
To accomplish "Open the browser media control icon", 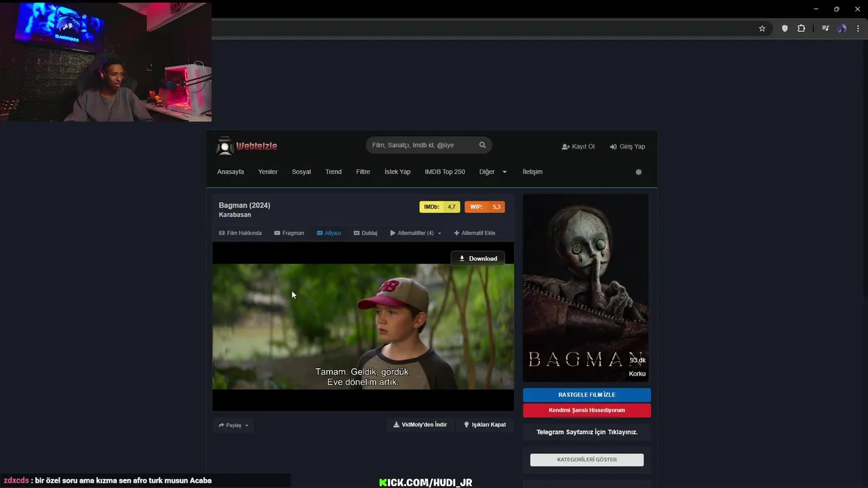I will coord(825,28).
